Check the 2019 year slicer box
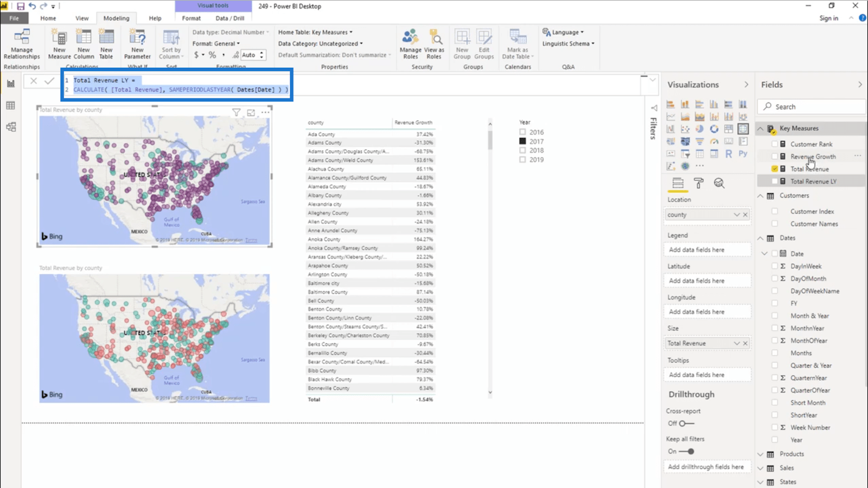The height and width of the screenshot is (488, 868). point(522,159)
